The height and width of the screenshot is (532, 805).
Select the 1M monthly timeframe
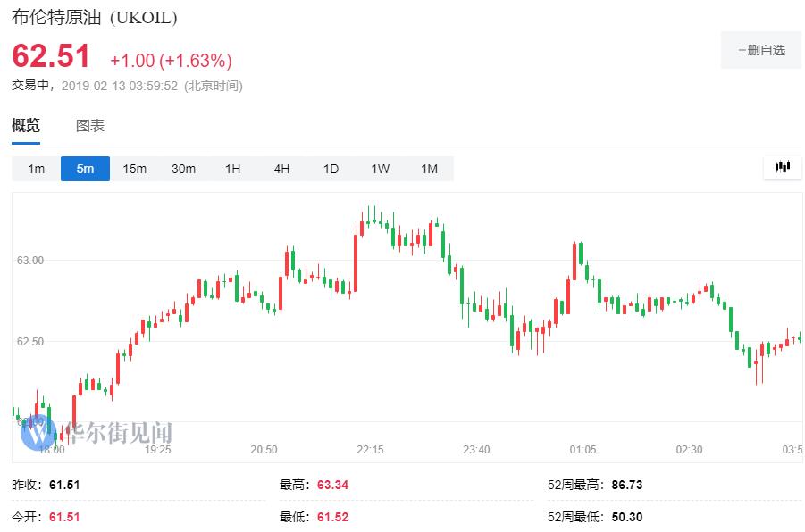429,169
